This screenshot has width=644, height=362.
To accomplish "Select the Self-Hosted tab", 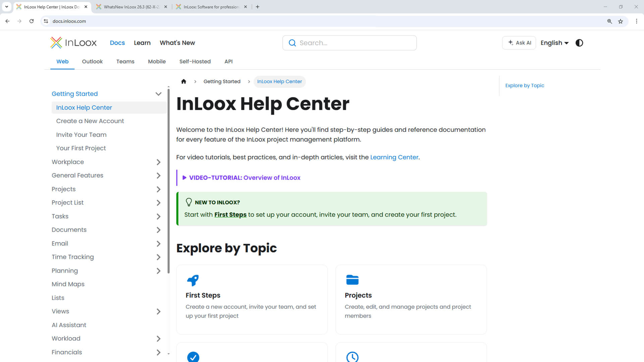I will [x=195, y=61].
